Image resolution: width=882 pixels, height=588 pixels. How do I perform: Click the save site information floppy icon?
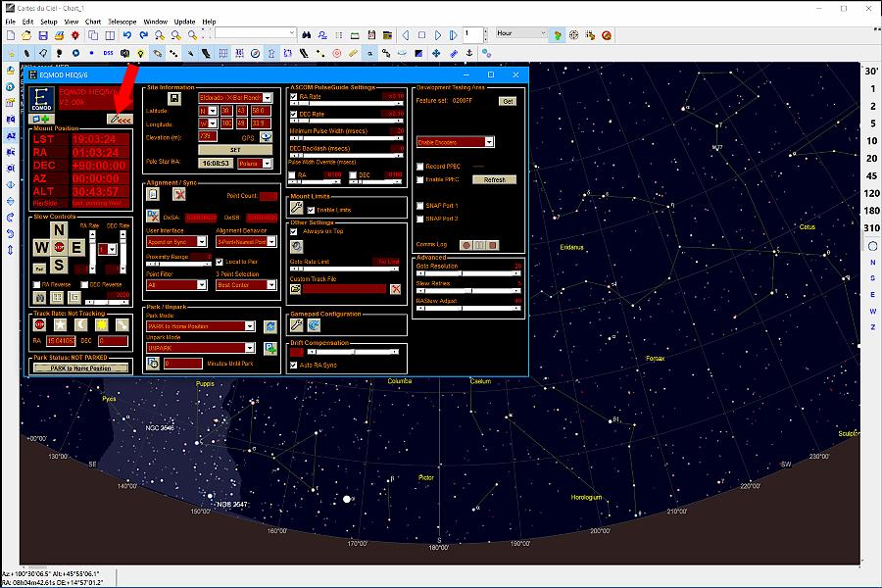click(x=174, y=98)
